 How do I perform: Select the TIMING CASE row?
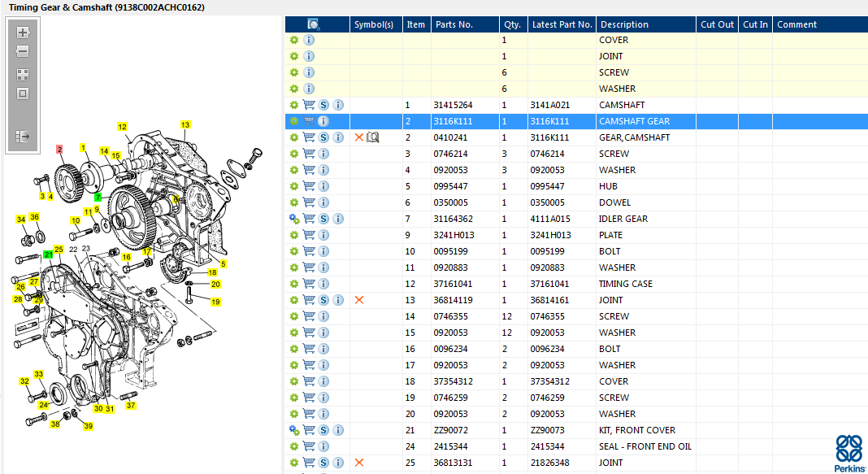tap(625, 284)
